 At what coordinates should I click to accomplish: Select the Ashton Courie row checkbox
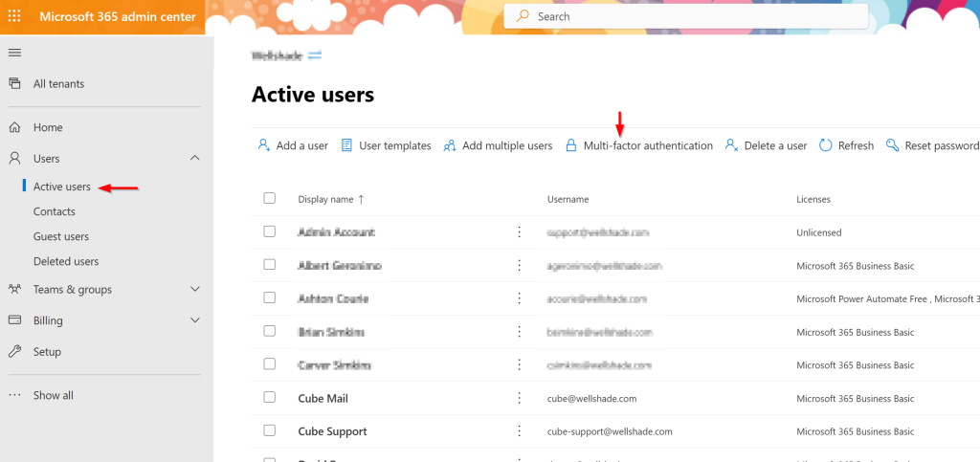click(269, 297)
